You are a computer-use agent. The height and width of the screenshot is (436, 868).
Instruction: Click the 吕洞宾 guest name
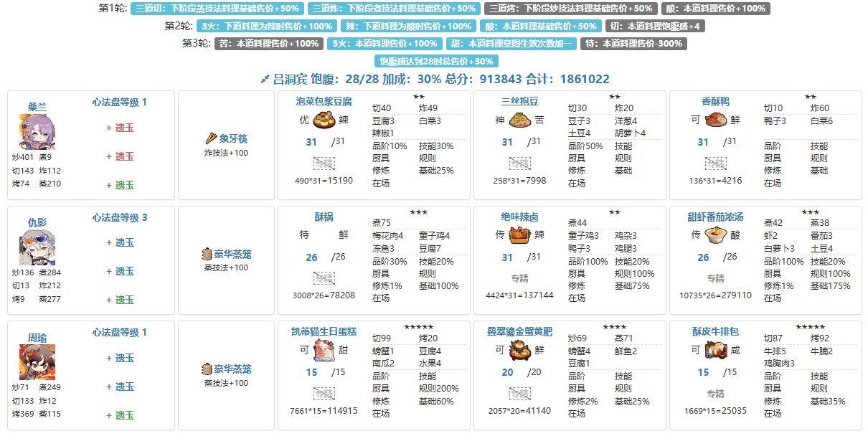[x=291, y=79]
